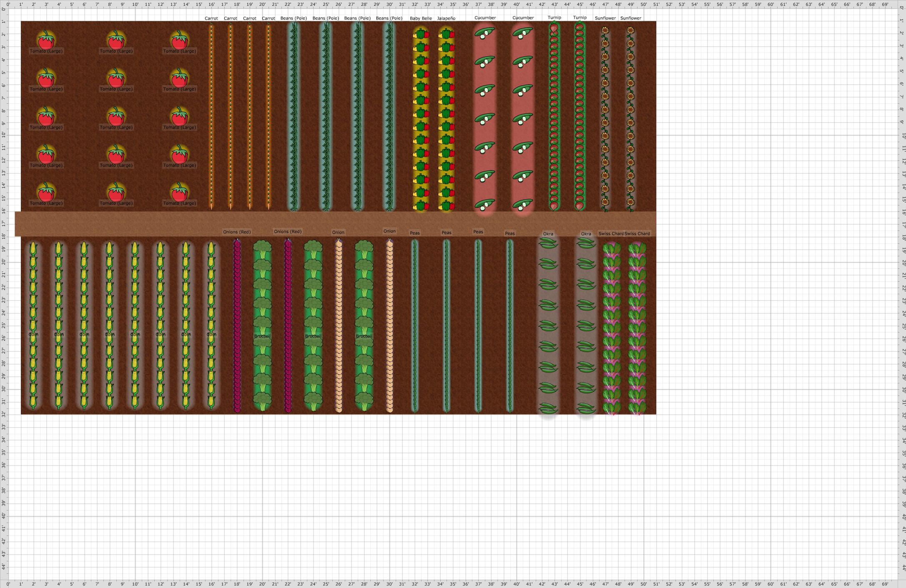Select the leftmost corn row
The width and height of the screenshot is (906, 588).
pyautogui.click(x=33, y=292)
